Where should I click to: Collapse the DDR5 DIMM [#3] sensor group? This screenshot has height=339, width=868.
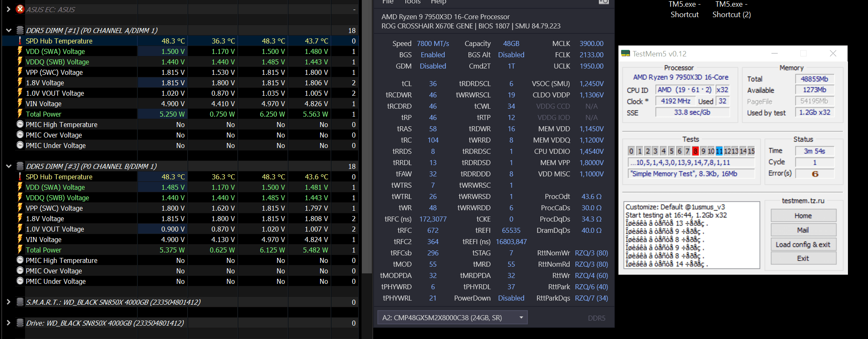pyautogui.click(x=8, y=166)
